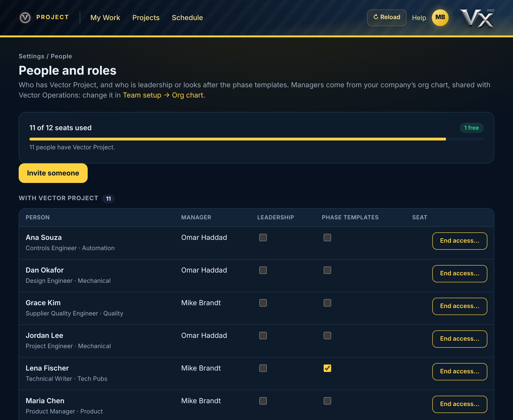Click the 1 free badge

tap(471, 128)
